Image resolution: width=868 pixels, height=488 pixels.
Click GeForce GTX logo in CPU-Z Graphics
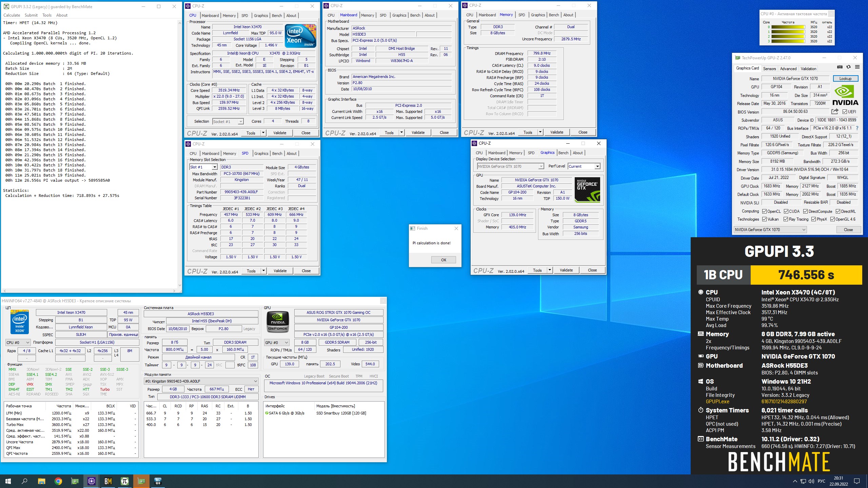[587, 190]
